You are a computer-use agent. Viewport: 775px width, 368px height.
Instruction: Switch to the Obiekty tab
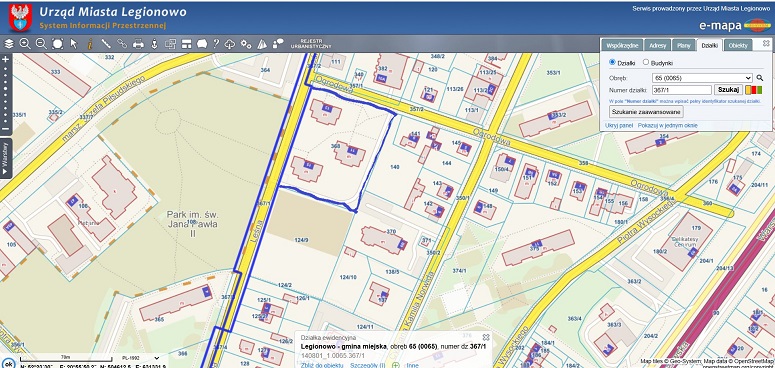point(738,45)
